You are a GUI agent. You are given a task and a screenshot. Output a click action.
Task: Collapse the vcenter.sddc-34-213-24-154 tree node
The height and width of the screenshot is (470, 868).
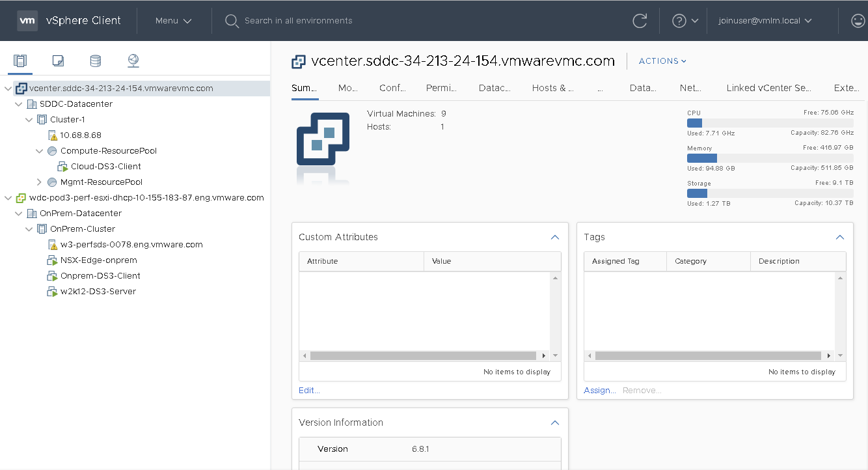coord(8,89)
